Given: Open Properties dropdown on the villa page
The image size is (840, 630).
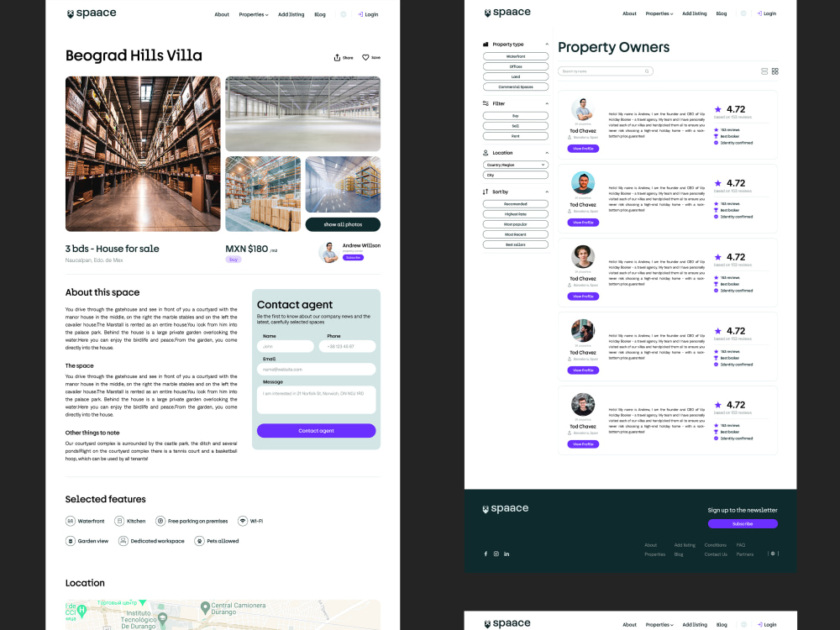Looking at the screenshot, I should click(254, 14).
